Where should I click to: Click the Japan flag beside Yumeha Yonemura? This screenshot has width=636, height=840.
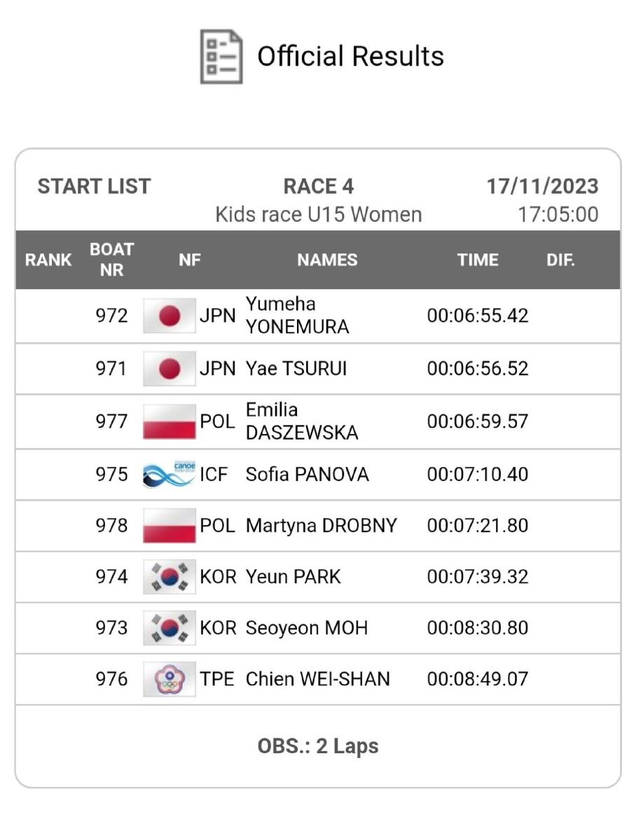click(x=170, y=316)
